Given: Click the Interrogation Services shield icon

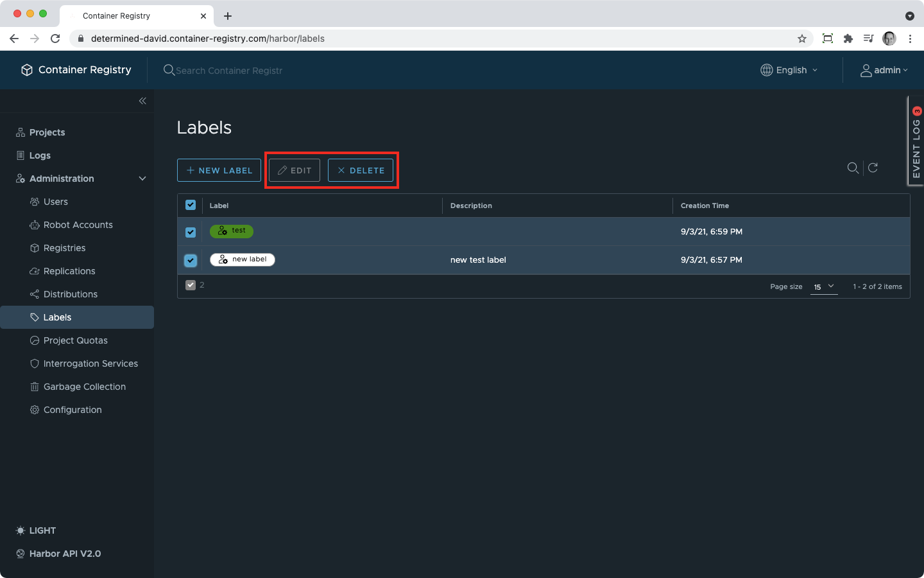Looking at the screenshot, I should (35, 363).
